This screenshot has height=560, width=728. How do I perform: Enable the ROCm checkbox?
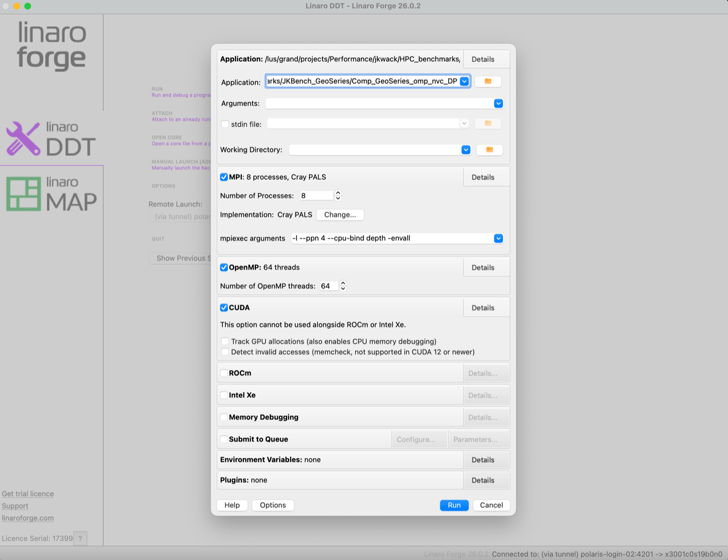click(224, 373)
